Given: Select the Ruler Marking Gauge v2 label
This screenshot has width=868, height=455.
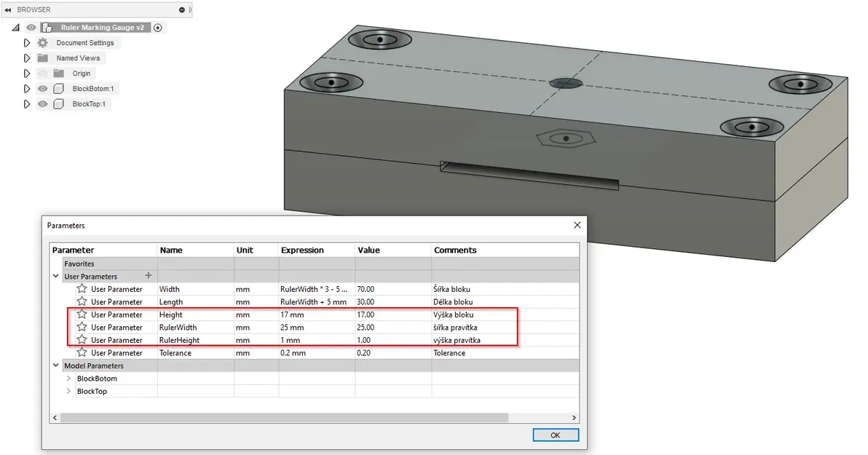Looking at the screenshot, I should tap(103, 28).
